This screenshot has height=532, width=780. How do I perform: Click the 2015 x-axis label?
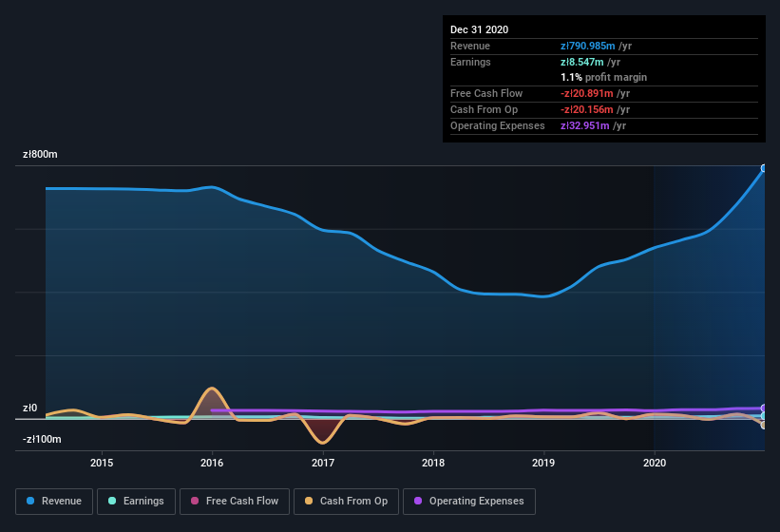[102, 463]
